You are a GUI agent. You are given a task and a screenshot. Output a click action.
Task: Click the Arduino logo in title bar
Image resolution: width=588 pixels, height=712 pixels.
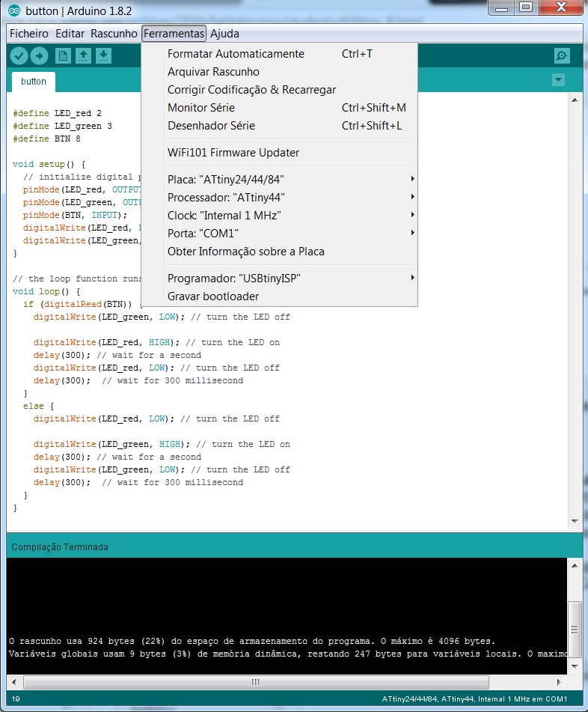(x=14, y=11)
